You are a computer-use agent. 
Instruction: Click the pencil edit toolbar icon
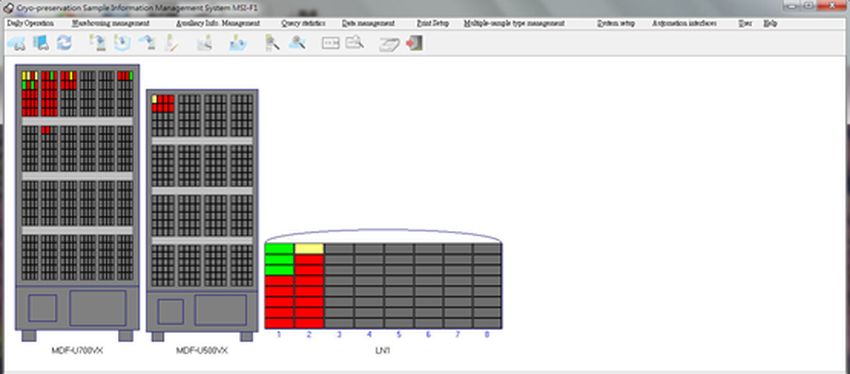coord(171,43)
